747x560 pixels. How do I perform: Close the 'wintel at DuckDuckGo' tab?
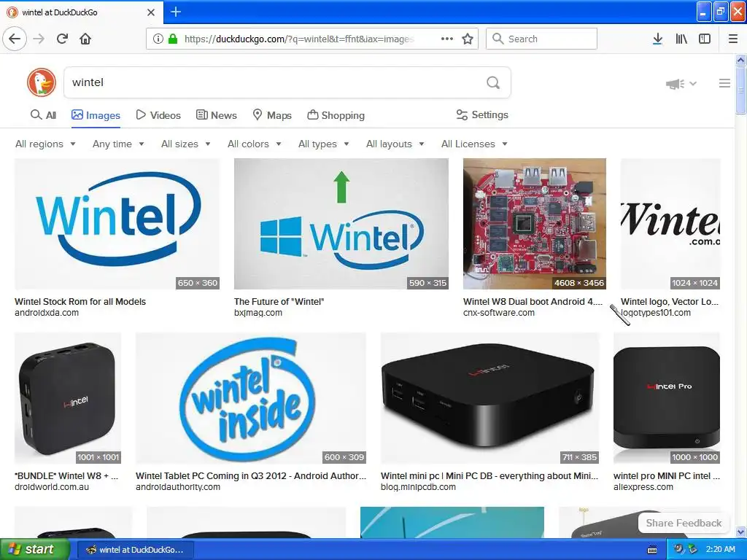(x=151, y=12)
